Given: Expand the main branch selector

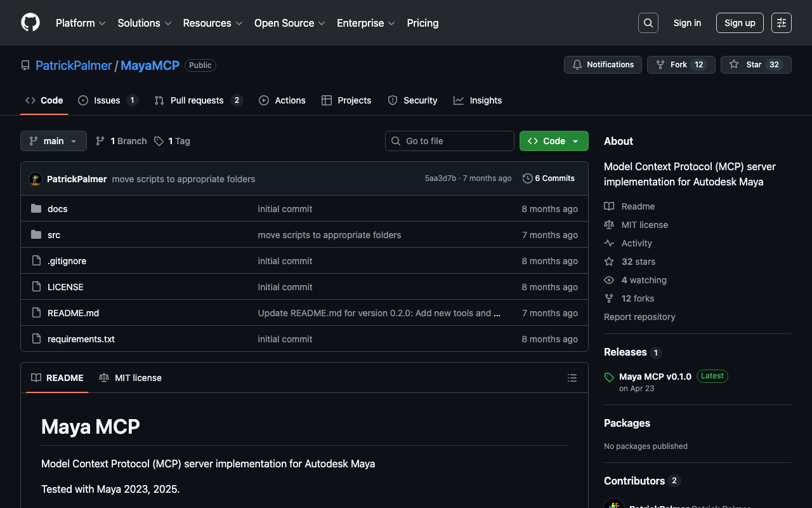Looking at the screenshot, I should click(53, 141).
